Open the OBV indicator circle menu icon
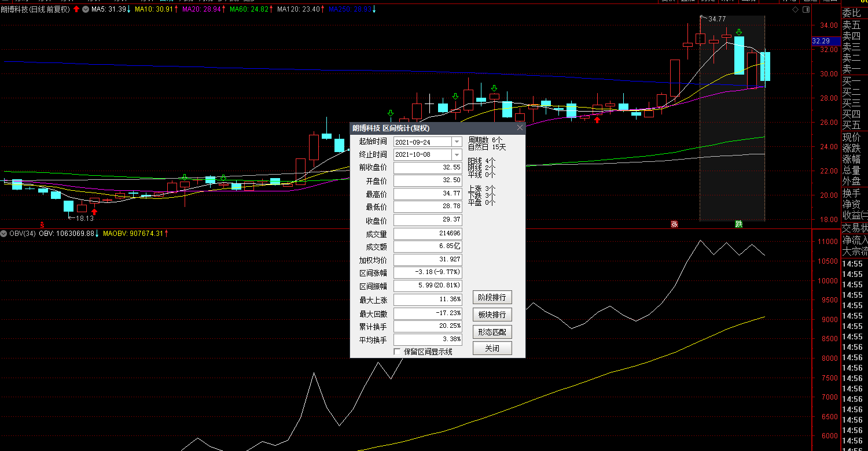868x451 pixels. pyautogui.click(x=4, y=234)
